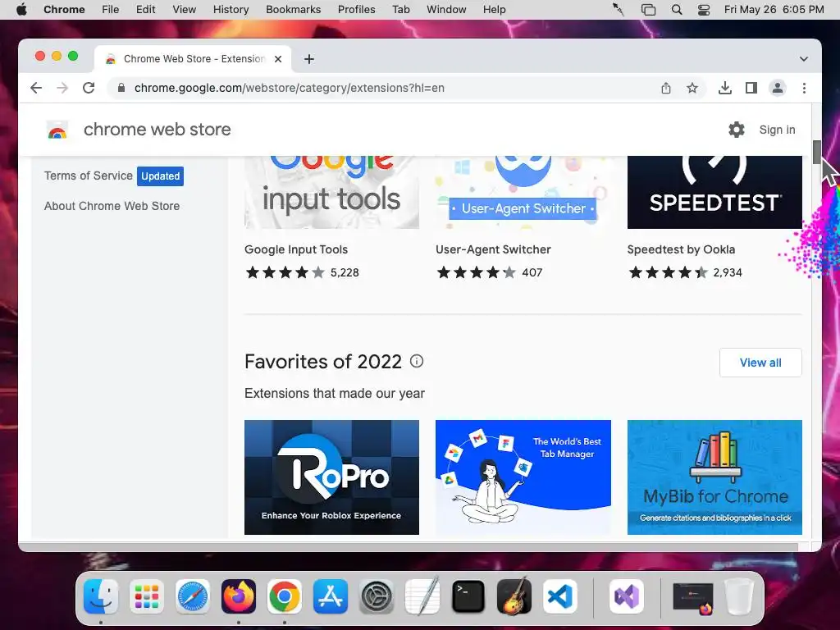Click the 2,934 ratings count
This screenshot has height=630, width=840.
coord(728,272)
